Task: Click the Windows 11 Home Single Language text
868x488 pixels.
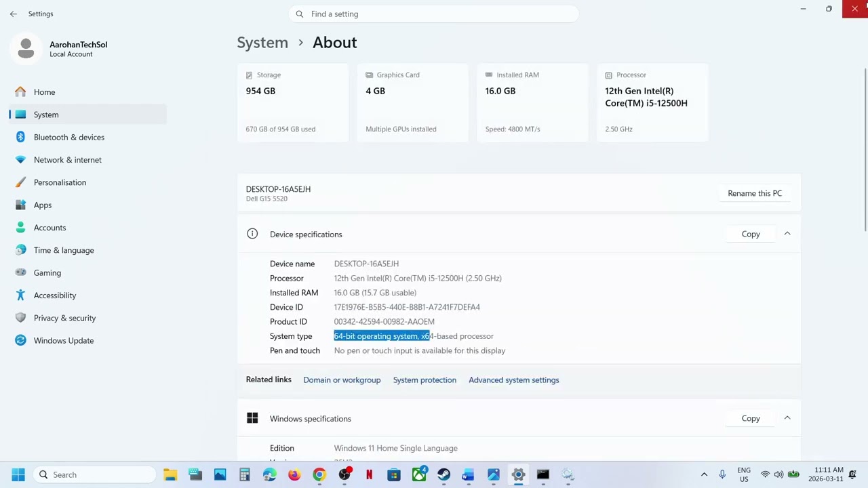Action: (x=396, y=448)
